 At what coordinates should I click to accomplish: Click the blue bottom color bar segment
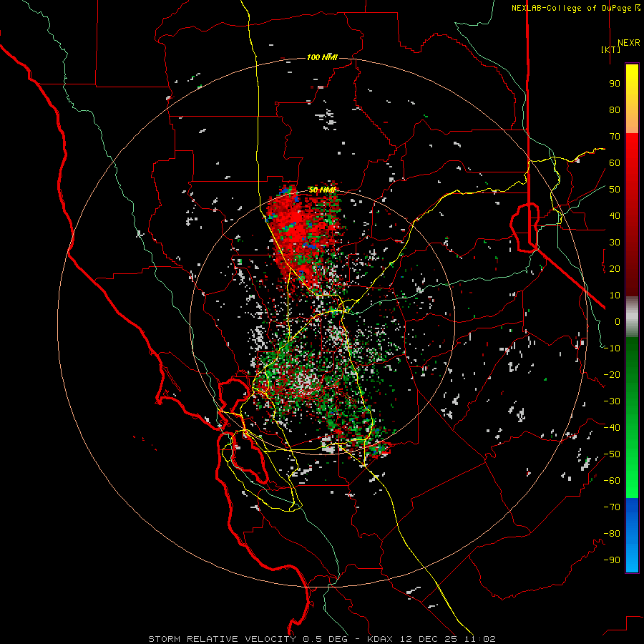click(632, 535)
